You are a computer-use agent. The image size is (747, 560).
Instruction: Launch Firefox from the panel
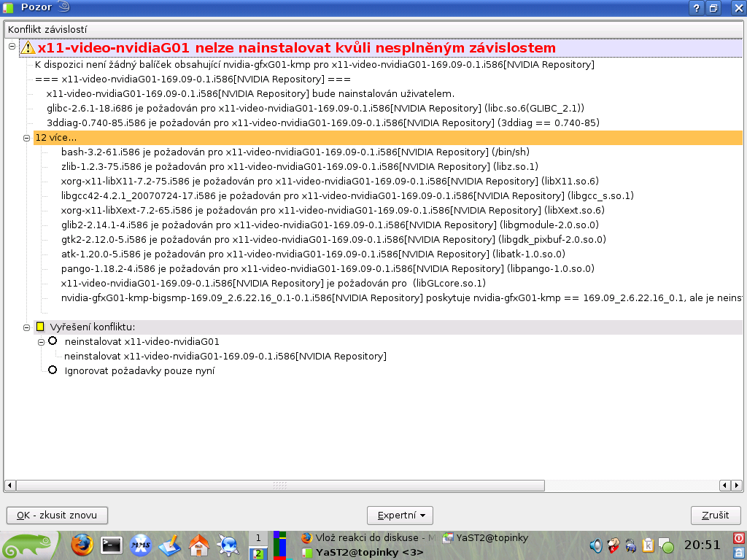tap(82, 545)
